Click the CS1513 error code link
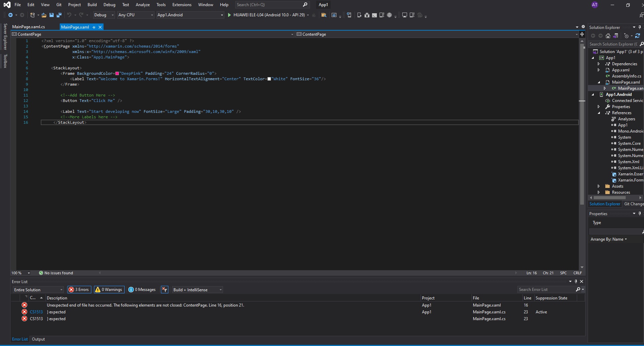The width and height of the screenshot is (644, 346). (36, 312)
